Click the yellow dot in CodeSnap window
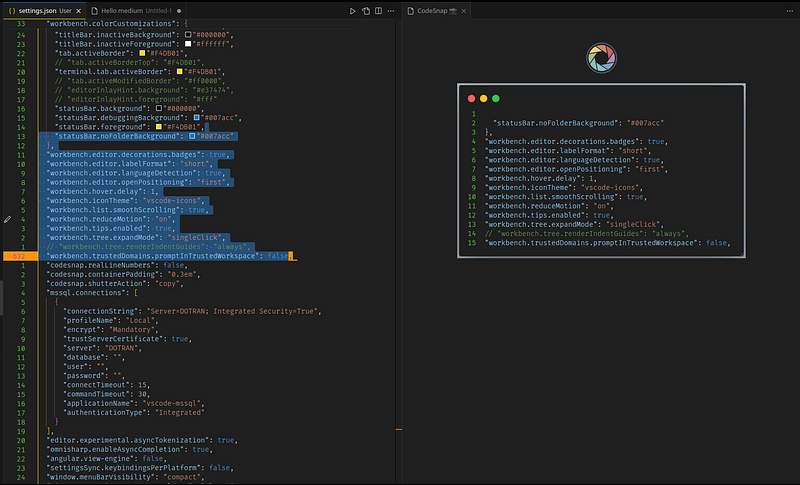 [484, 98]
